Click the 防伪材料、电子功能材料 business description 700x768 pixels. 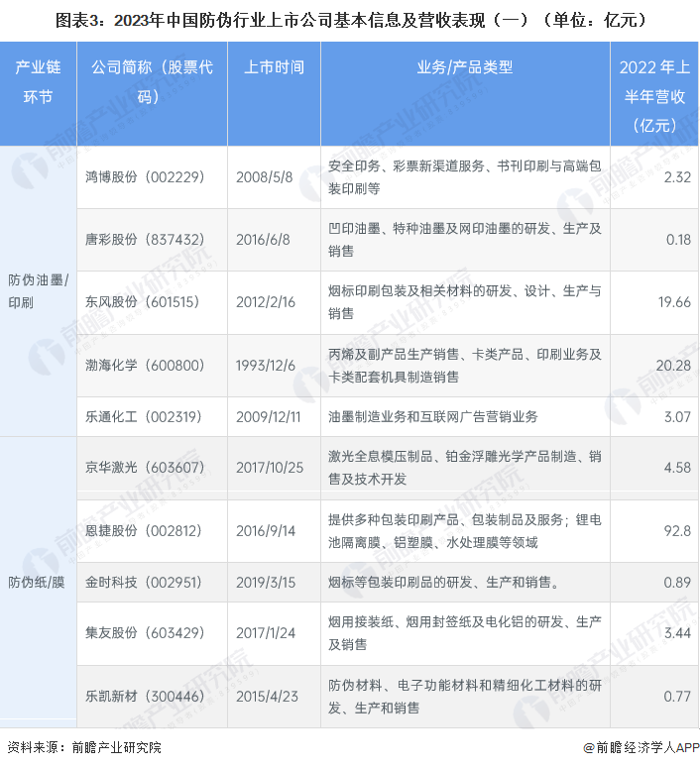click(465, 696)
